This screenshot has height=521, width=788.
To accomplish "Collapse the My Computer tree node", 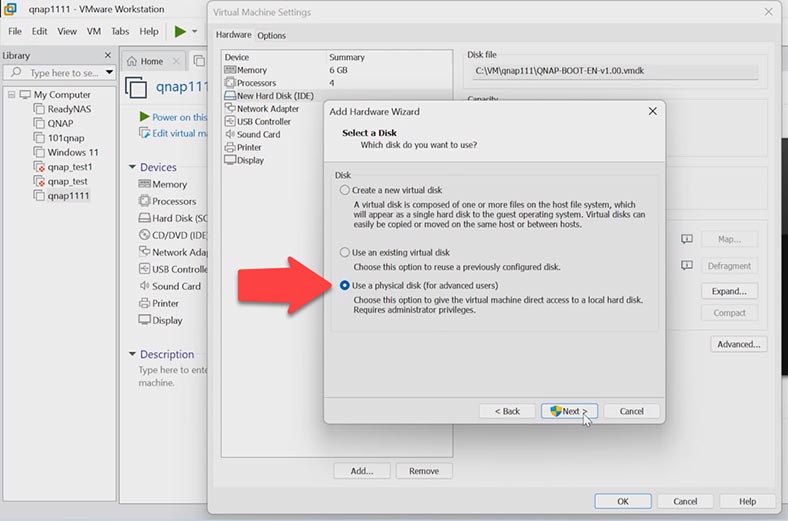I will click(x=12, y=94).
